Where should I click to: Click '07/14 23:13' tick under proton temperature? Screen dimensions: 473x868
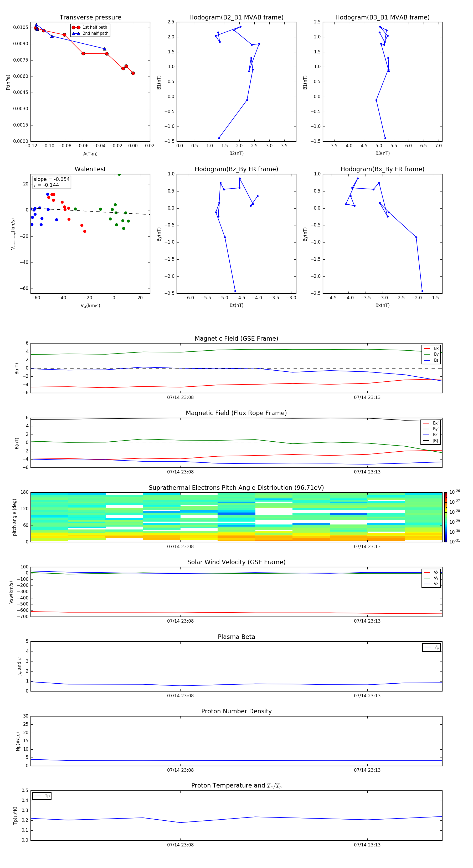[367, 845]
